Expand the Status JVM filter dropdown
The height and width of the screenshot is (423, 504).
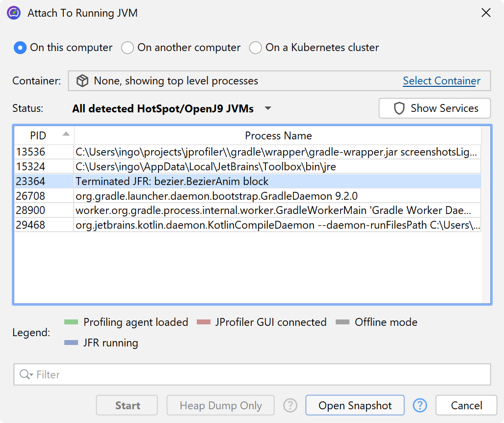(x=267, y=108)
